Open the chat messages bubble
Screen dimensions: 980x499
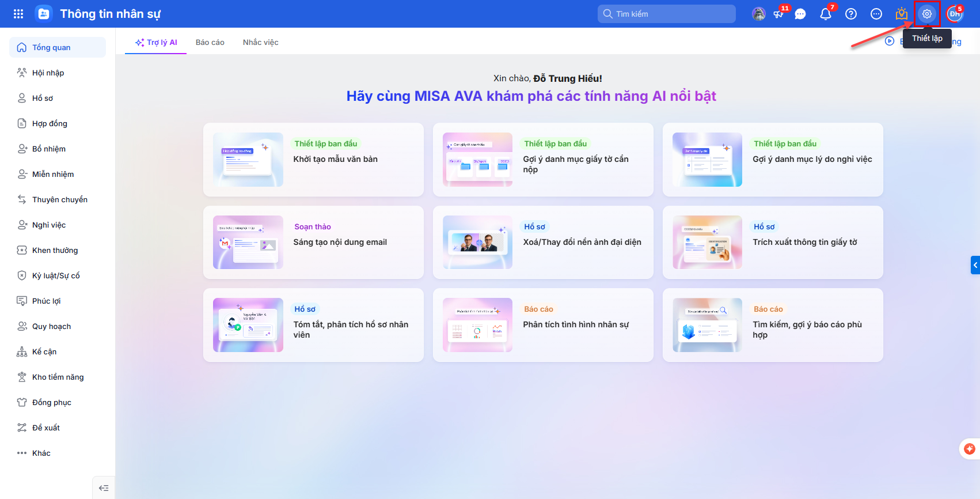[x=800, y=14]
